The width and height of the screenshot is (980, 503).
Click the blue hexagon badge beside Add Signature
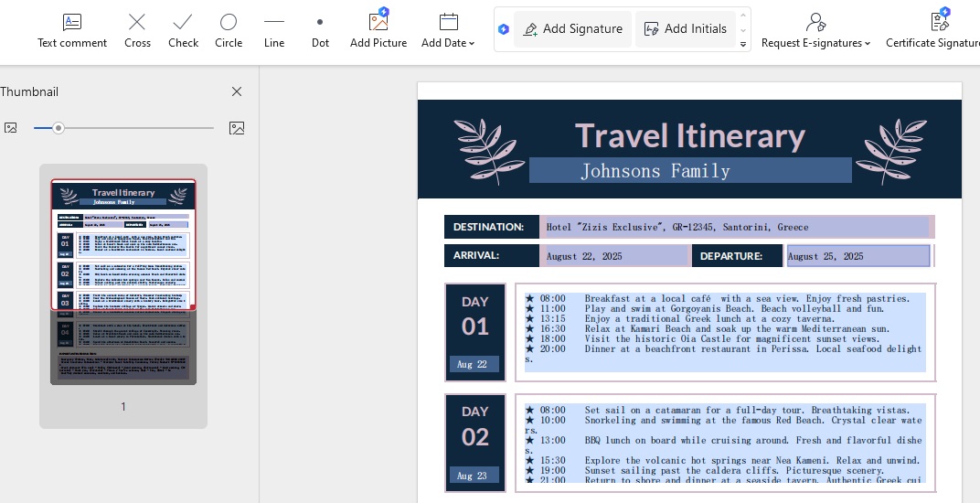coord(504,28)
